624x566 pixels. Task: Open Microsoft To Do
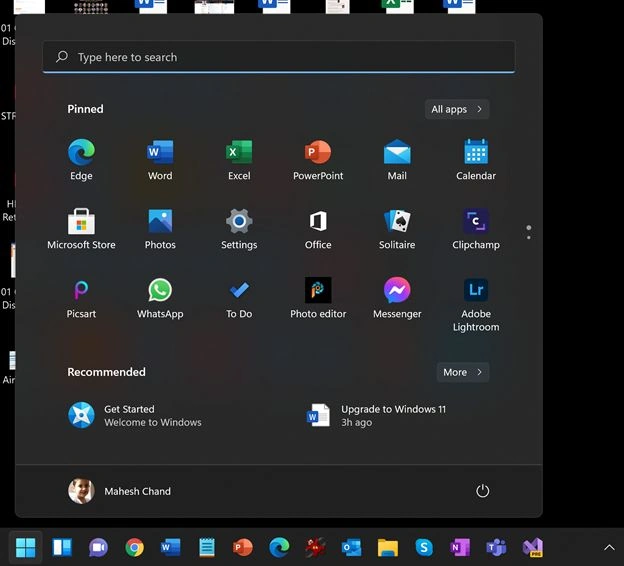pos(239,298)
